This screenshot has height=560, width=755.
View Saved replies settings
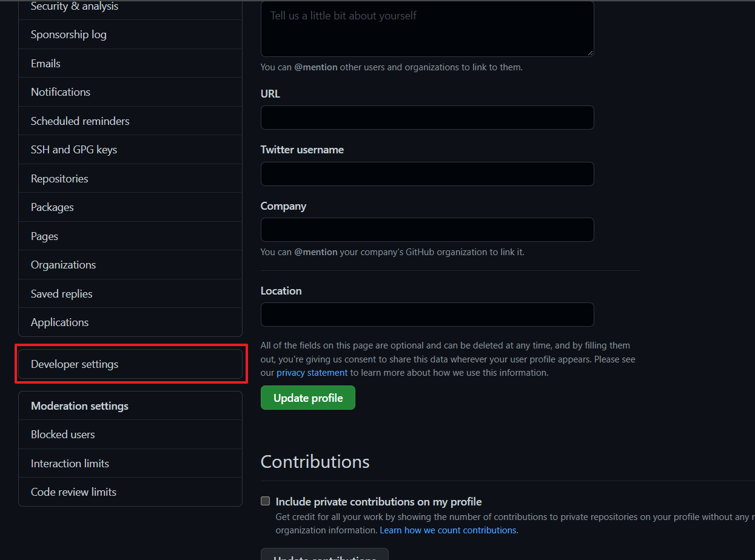tap(61, 293)
